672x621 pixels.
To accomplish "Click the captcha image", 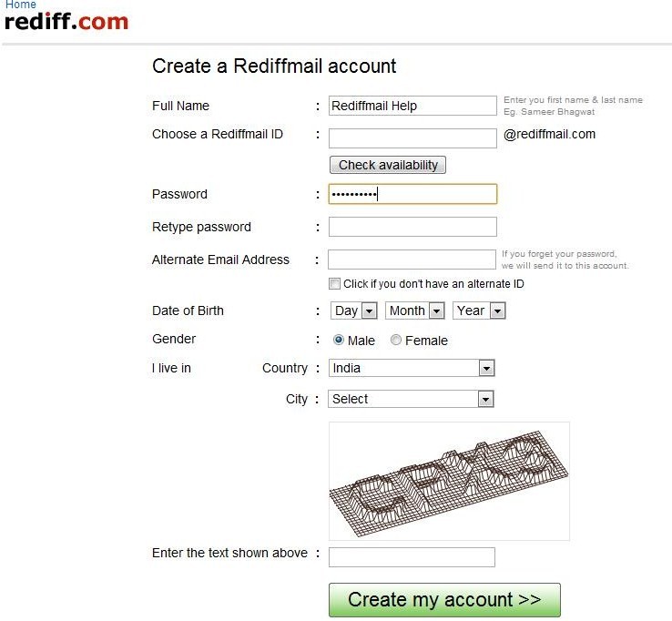I will pyautogui.click(x=449, y=481).
